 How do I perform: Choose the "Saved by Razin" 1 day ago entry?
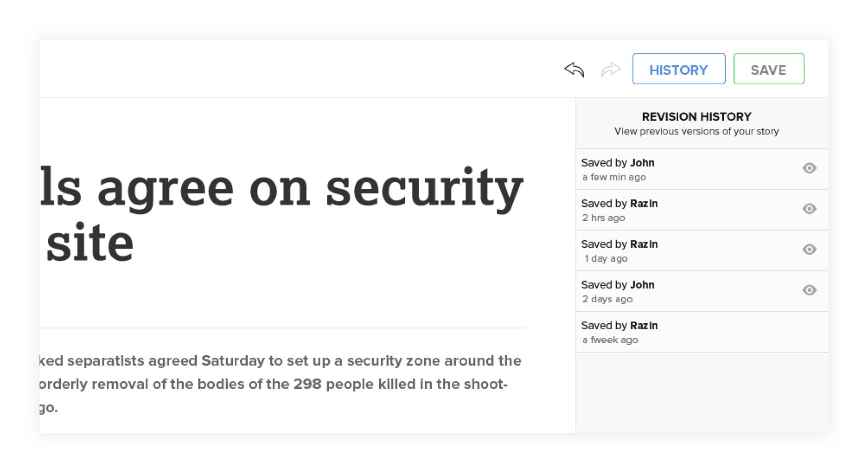point(619,250)
